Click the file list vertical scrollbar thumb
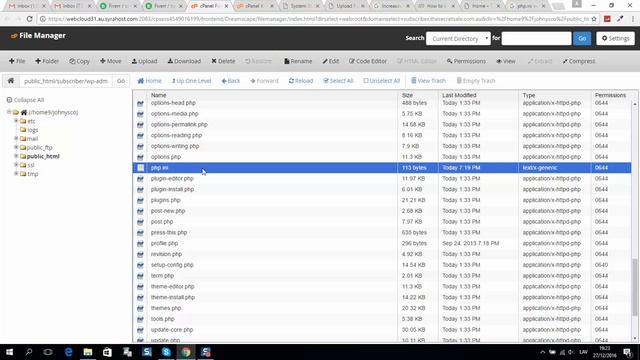This screenshot has height=360, width=640. click(x=635, y=287)
